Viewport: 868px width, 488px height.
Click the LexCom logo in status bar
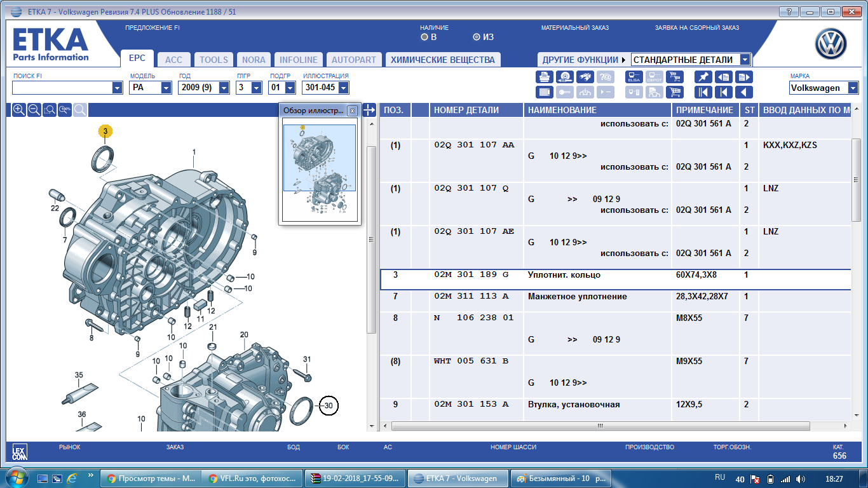(x=20, y=452)
